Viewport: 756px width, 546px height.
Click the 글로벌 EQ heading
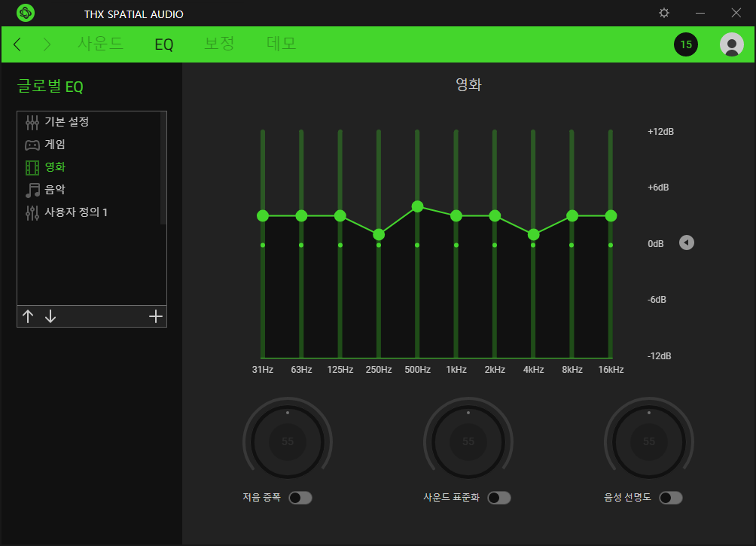(x=50, y=87)
